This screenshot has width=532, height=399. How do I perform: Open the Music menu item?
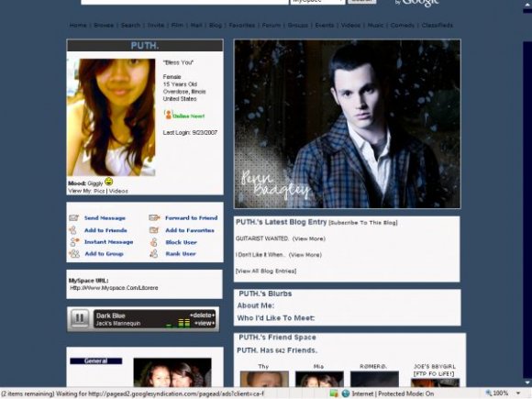(x=375, y=26)
